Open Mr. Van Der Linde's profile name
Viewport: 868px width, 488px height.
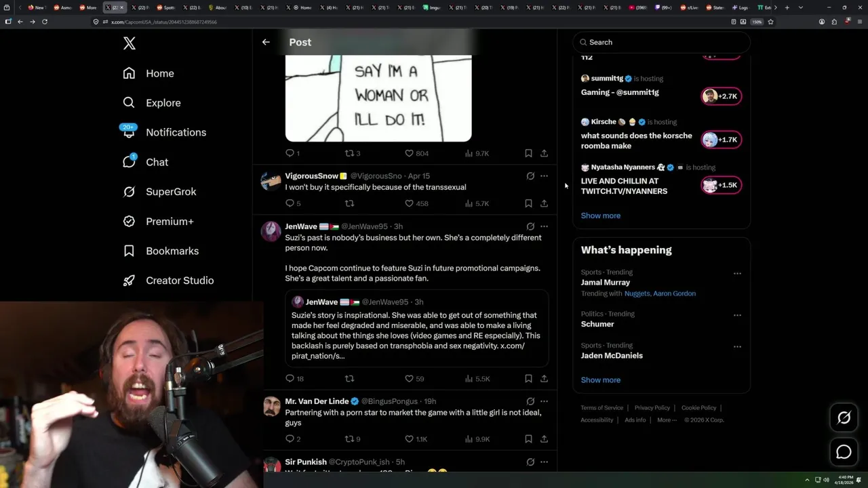pos(317,401)
